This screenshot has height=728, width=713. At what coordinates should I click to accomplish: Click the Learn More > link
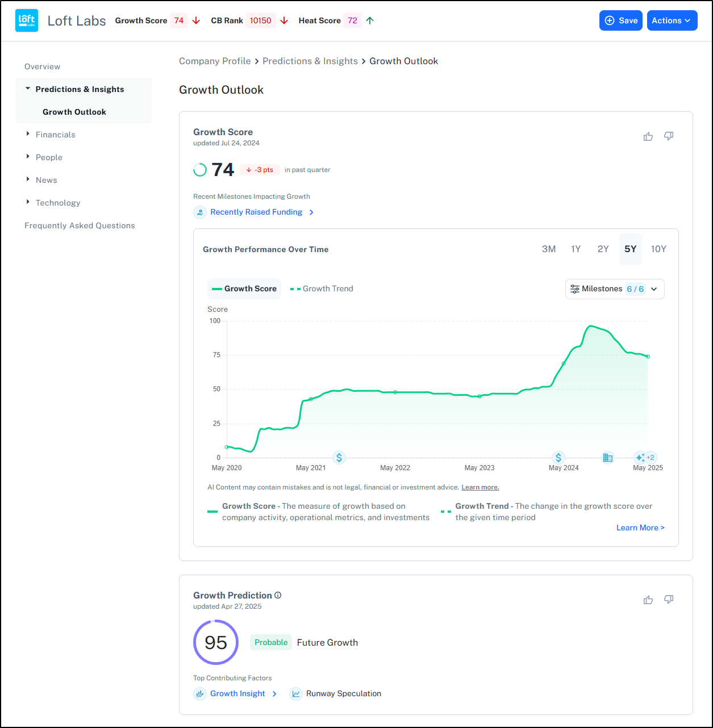[640, 528]
